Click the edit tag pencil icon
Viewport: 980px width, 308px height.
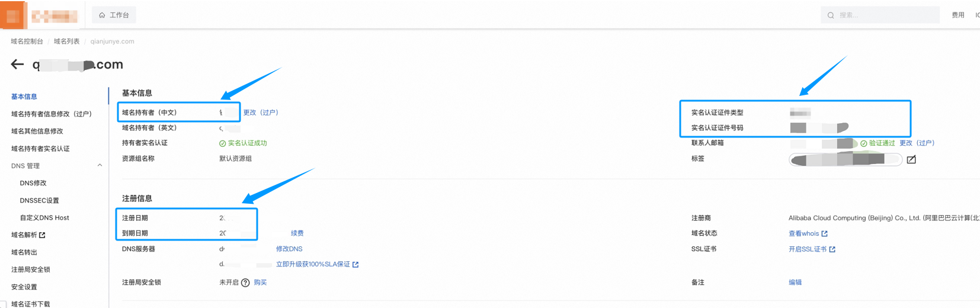[x=911, y=159]
